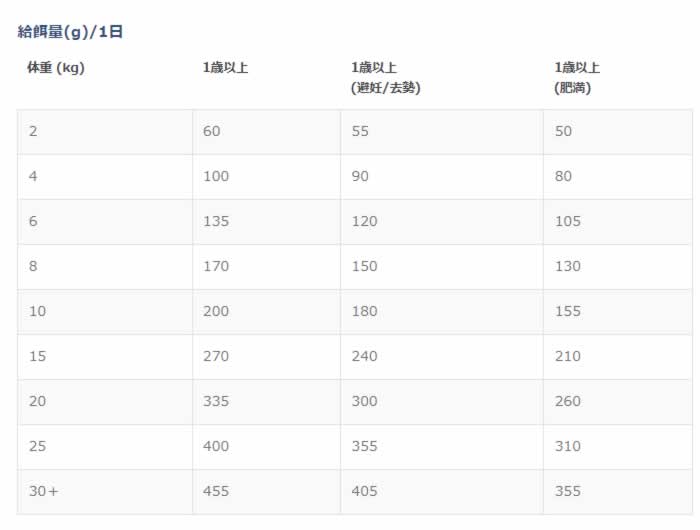
Task: Click the 給餌量(g)/1日 table title
Action: point(70,32)
